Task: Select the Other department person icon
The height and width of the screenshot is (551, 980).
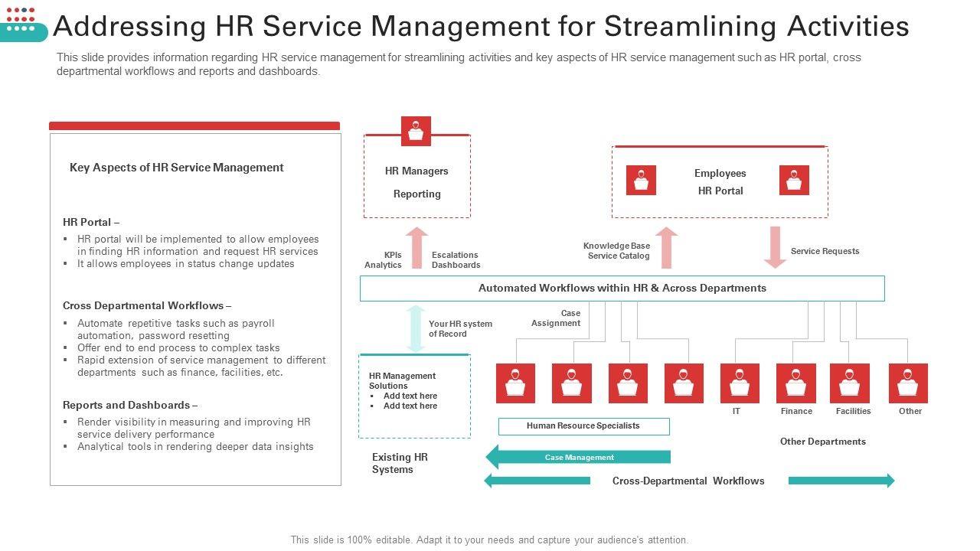Action: (x=908, y=383)
